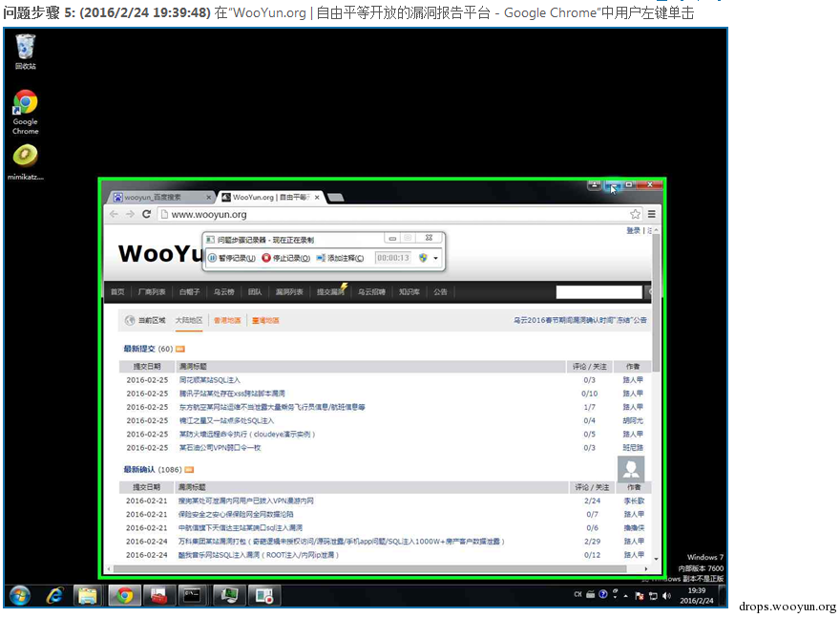
Task: Click the 登录 login link
Action: [633, 230]
